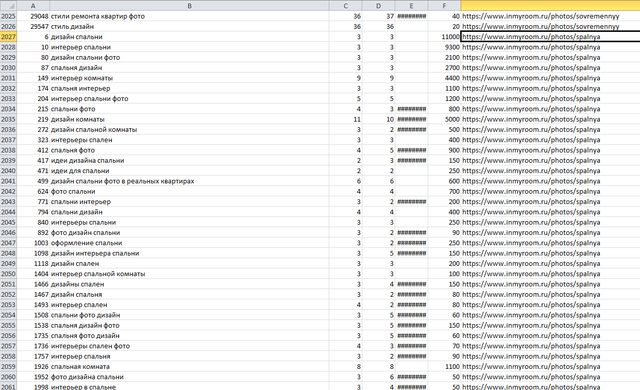Image resolution: width=640 pixels, height=390 pixels.
Task: Click column C cell with value 11
Action: click(346, 119)
